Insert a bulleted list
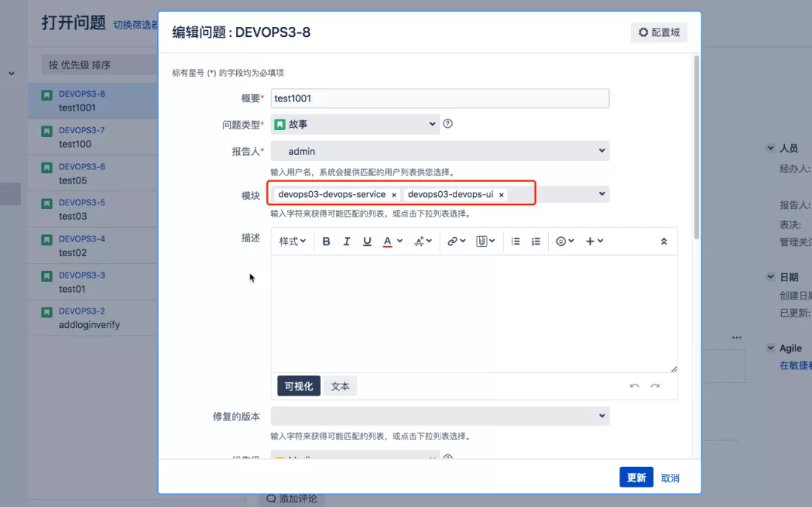The width and height of the screenshot is (812, 507). (515, 241)
